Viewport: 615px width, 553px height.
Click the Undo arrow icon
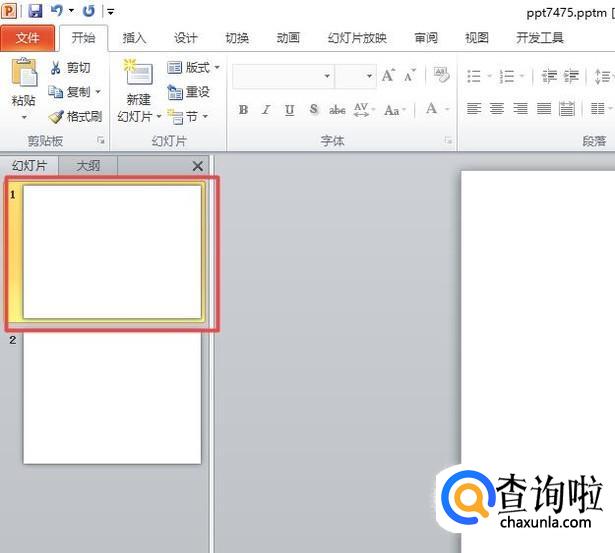coord(59,11)
